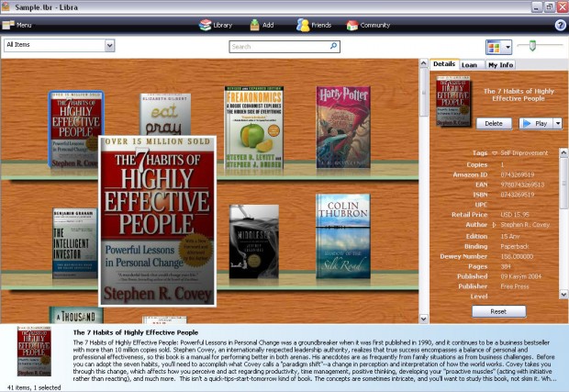The height and width of the screenshot is (392, 569).
Task: Click the Delete button
Action: coord(494,123)
